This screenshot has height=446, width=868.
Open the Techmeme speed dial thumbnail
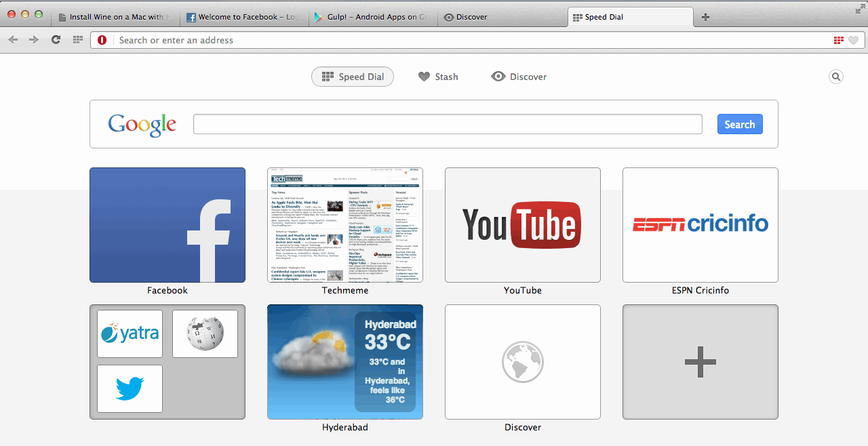[345, 225]
